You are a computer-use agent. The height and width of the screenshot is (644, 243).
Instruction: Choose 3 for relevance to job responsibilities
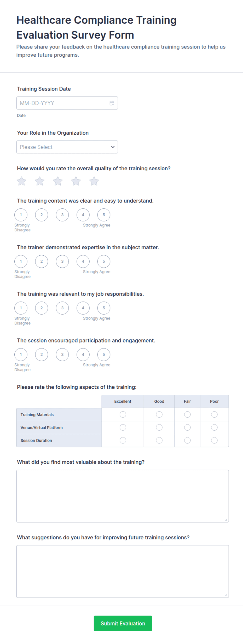tap(62, 308)
